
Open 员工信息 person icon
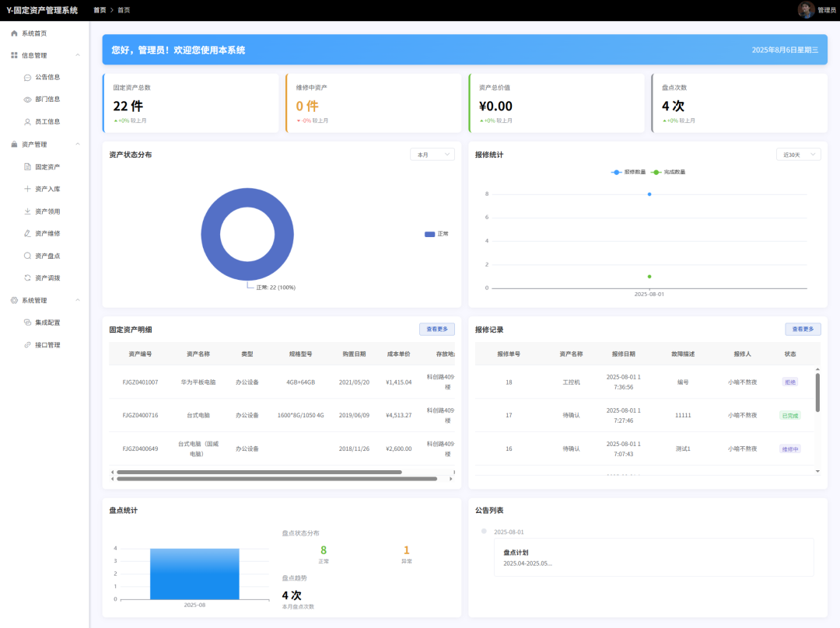pos(27,122)
